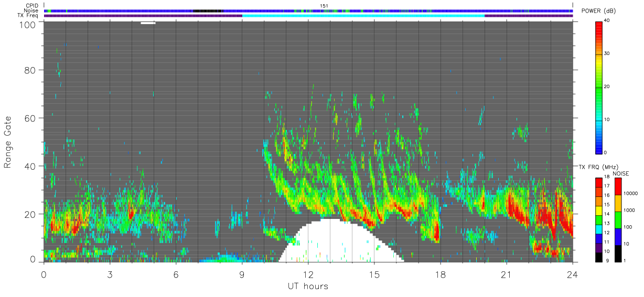This screenshot has width=644, height=297.
Task: Click the 12 tick label on time axis
Action: pyautogui.click(x=308, y=274)
